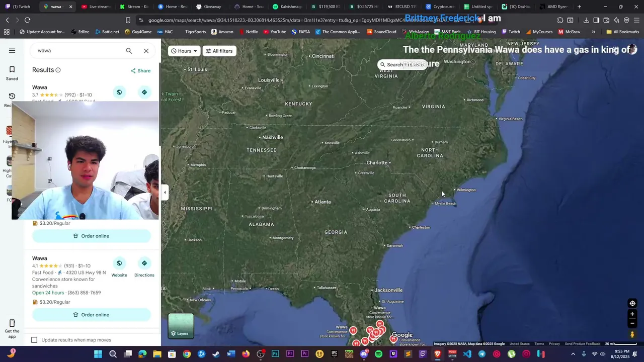
Task: Show your location on the map
Action: point(632,303)
